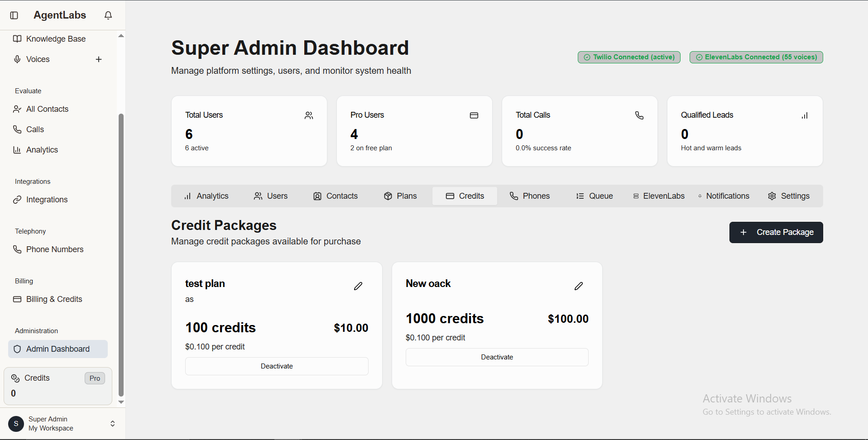Select the Admin Dashboard shield icon
868x440 pixels.
tap(17, 349)
